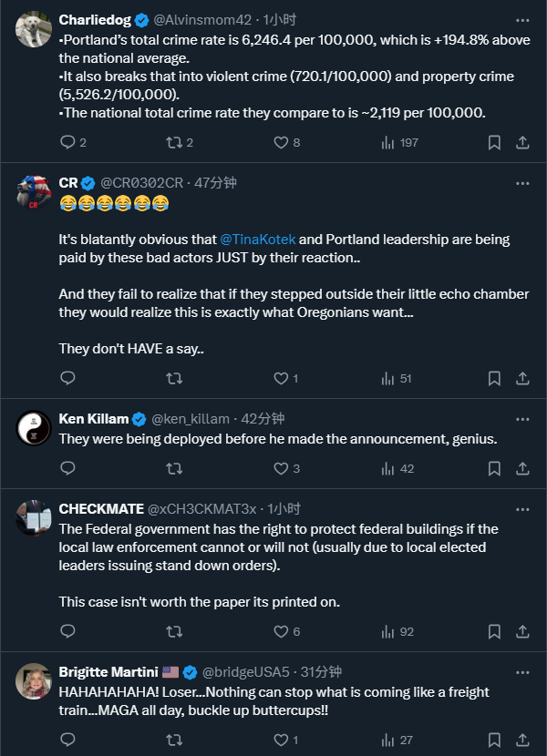Open the @xCH3CKMAT3x handle link
Image resolution: width=547 pixels, height=756 pixels.
(204, 509)
